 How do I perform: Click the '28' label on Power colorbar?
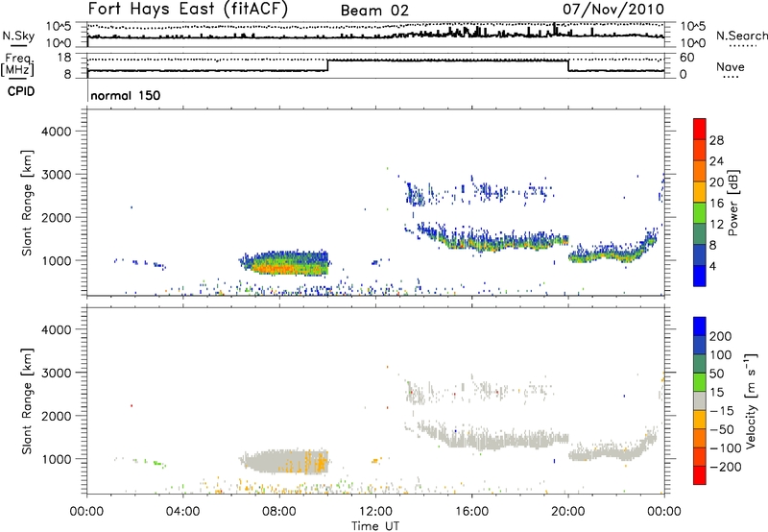716,140
